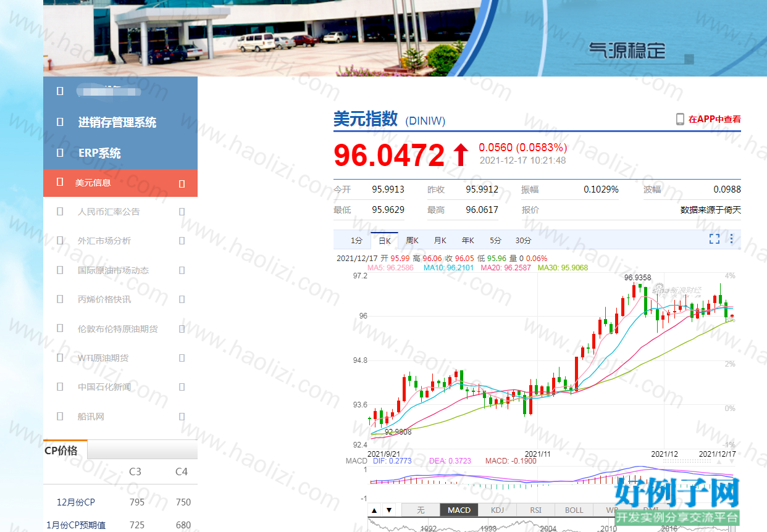Open the 人民币汇率公告 link
Viewport: 767px width, 532px height.
109,212
